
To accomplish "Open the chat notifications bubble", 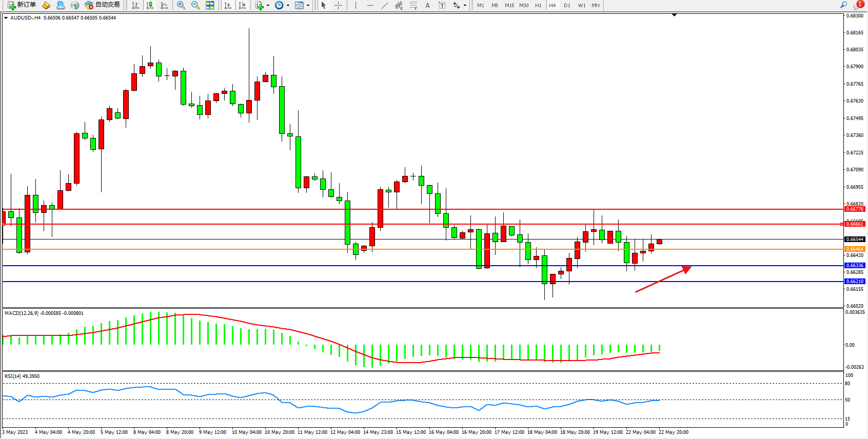I will click(858, 5).
